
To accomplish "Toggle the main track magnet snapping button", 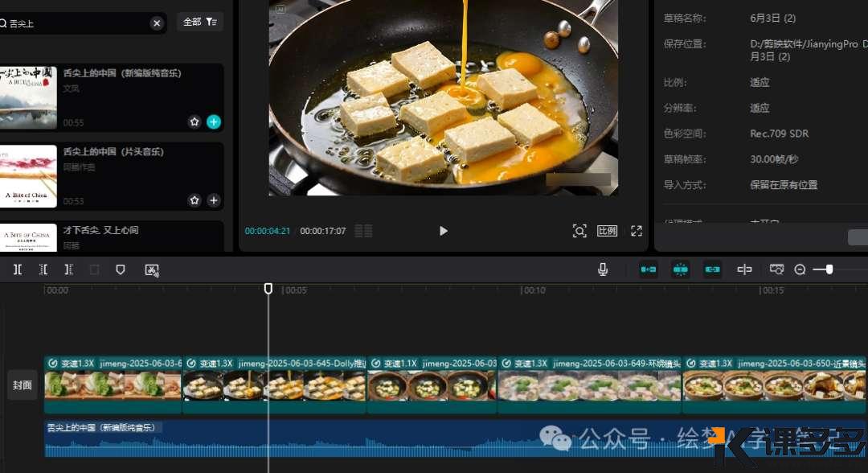I will (x=649, y=269).
